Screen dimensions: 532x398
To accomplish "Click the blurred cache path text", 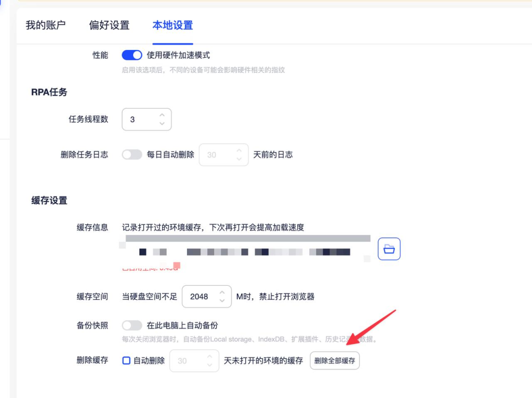I will (244, 252).
